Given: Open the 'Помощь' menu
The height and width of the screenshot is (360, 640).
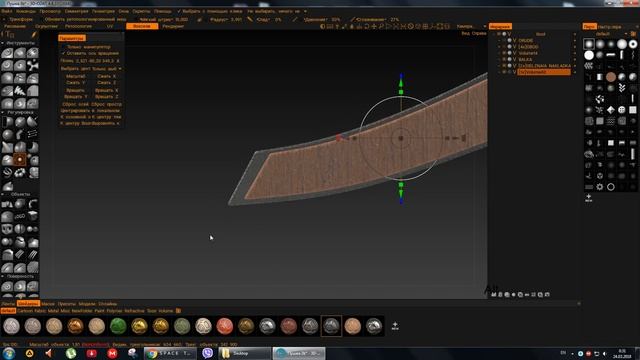Looking at the screenshot, I should [162, 11].
